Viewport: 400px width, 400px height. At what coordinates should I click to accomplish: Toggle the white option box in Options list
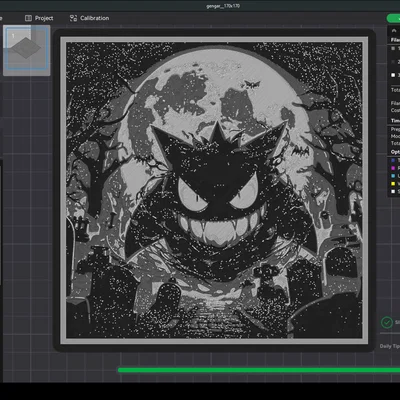393,191
